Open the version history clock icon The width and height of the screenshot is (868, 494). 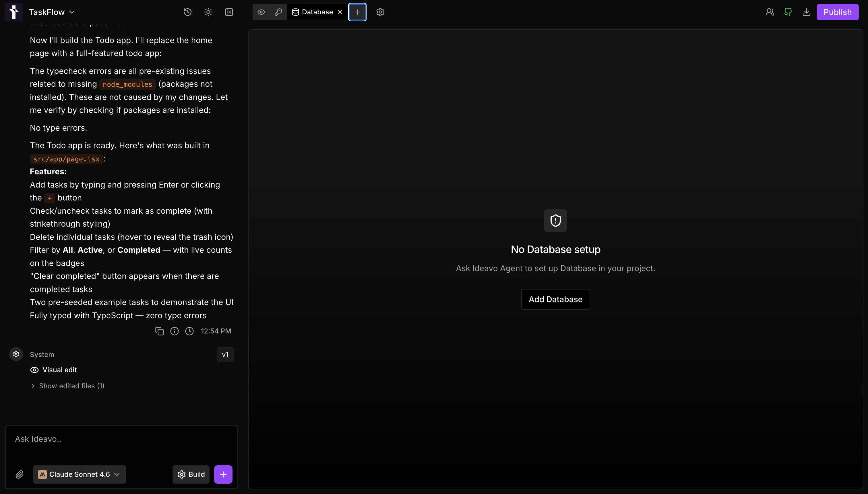(x=187, y=12)
